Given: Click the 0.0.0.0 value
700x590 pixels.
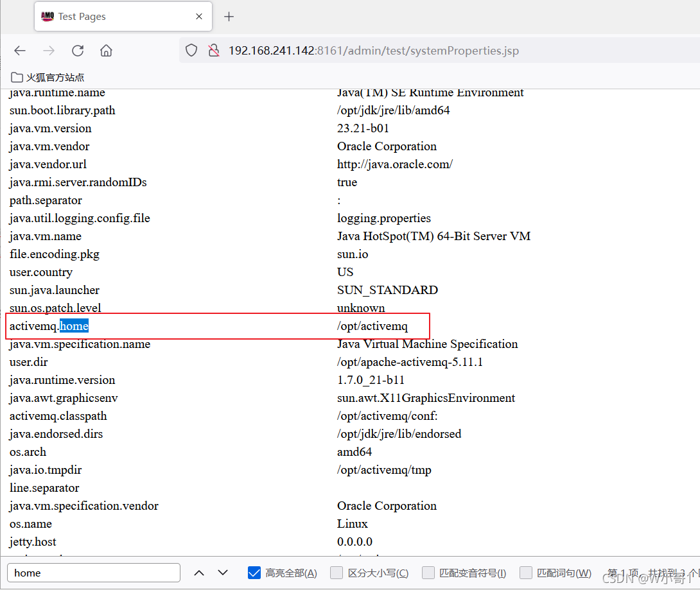Looking at the screenshot, I should pyautogui.click(x=354, y=542).
